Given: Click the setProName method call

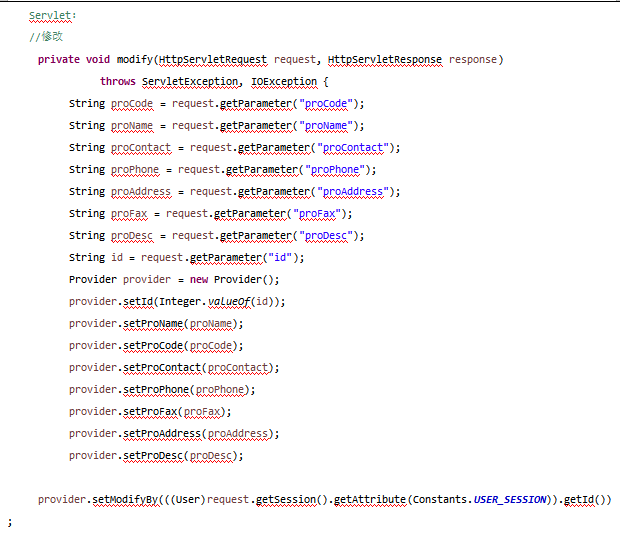Looking at the screenshot, I should [153, 324].
